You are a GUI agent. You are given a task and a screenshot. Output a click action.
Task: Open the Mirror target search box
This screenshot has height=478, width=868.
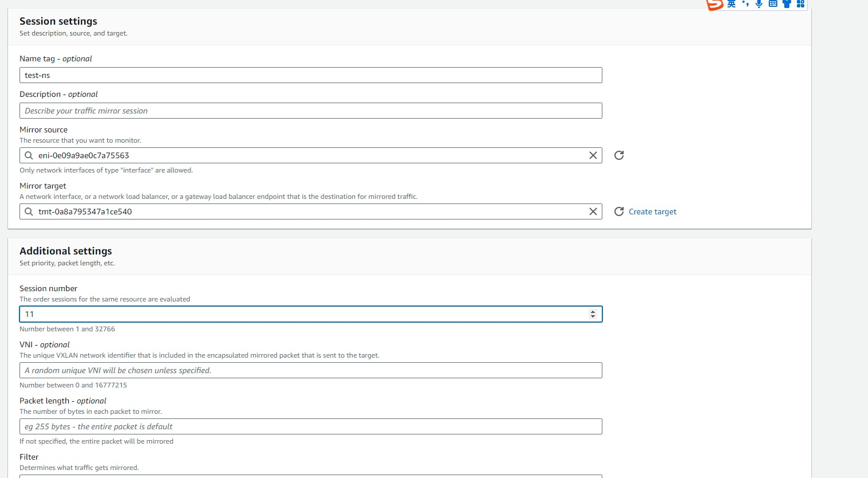tap(310, 211)
